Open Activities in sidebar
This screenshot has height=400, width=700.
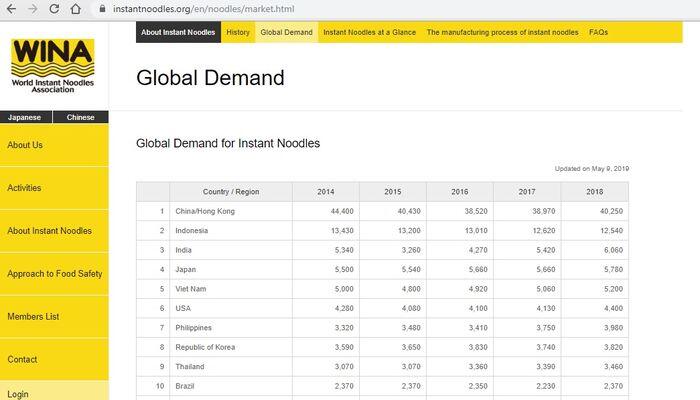[x=54, y=188]
